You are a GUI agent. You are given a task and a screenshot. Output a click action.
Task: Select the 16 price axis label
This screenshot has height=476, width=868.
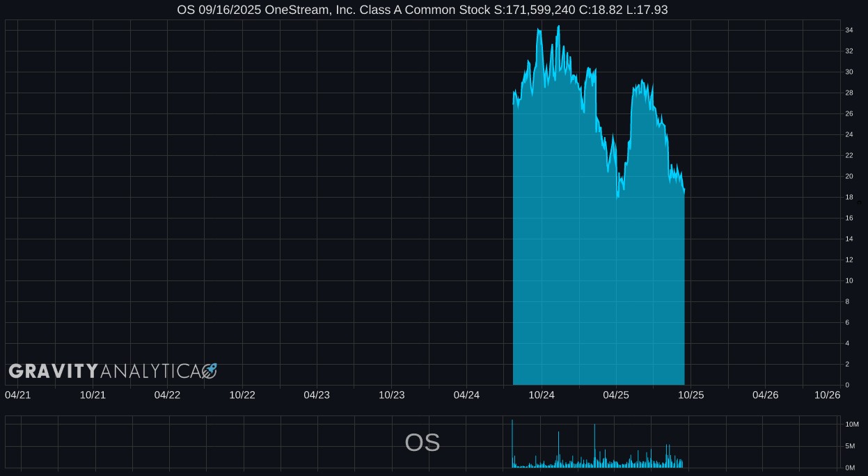tap(849, 218)
